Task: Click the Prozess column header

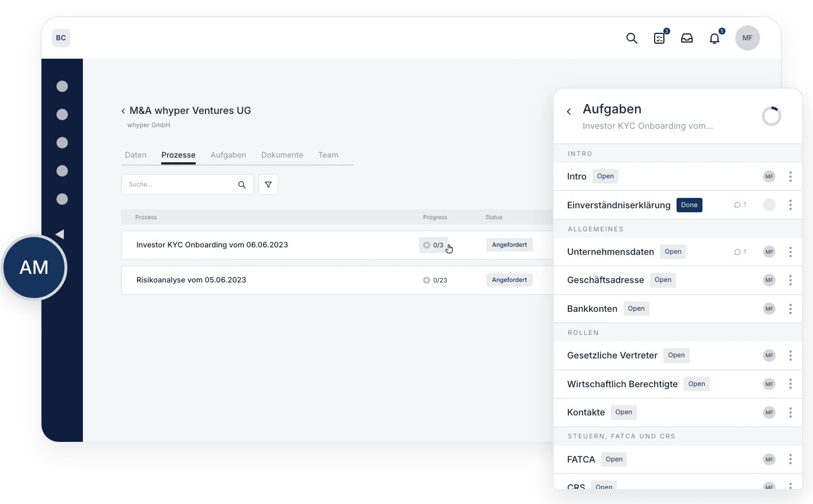Action: tap(146, 217)
